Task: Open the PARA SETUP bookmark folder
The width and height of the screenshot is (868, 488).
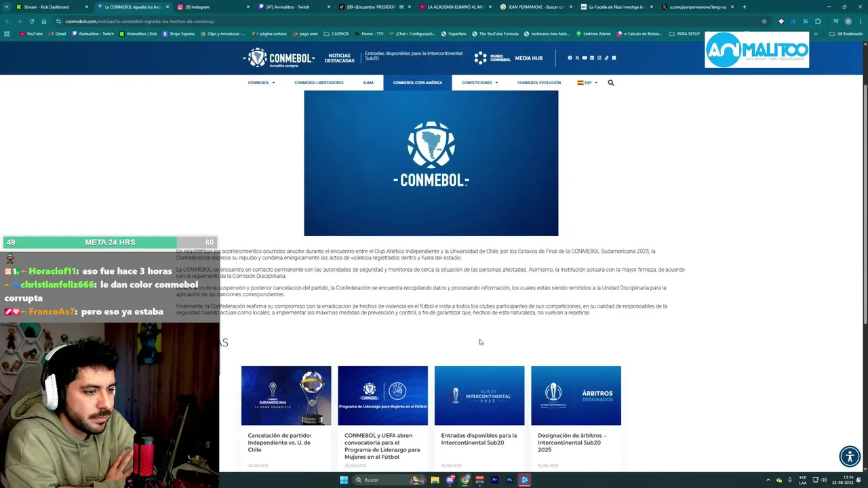Action: click(x=684, y=34)
